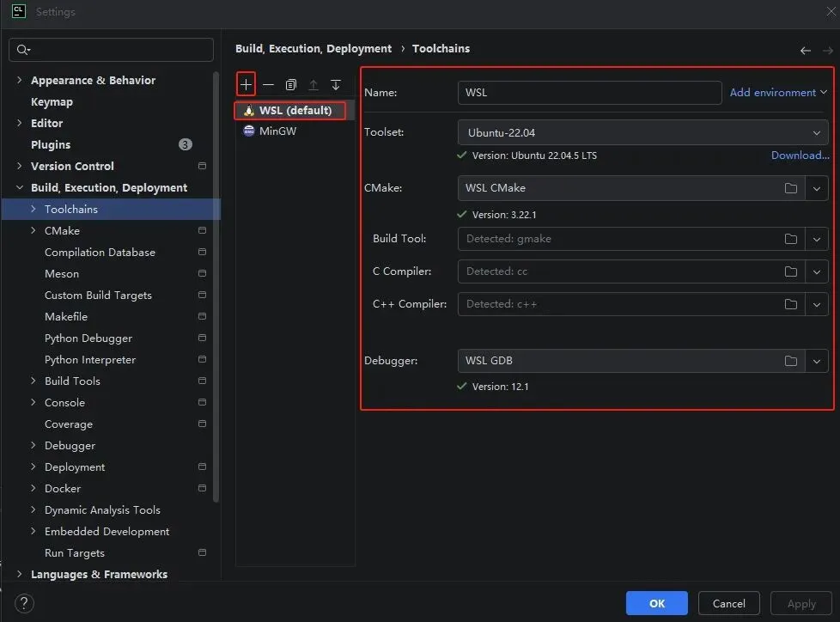Expand the Debugger tree node
The image size is (840, 622).
tap(33, 445)
